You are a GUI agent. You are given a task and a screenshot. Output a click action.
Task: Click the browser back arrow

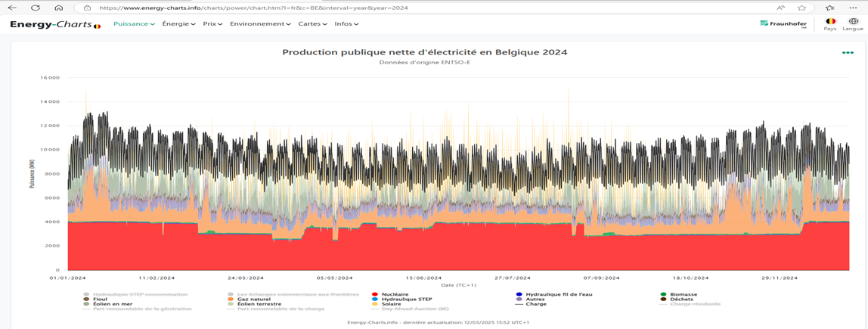point(12,8)
